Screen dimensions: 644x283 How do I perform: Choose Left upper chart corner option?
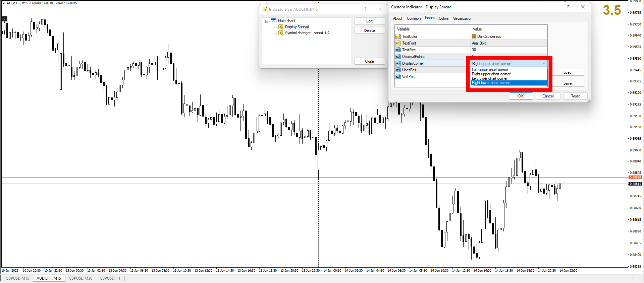coord(490,70)
